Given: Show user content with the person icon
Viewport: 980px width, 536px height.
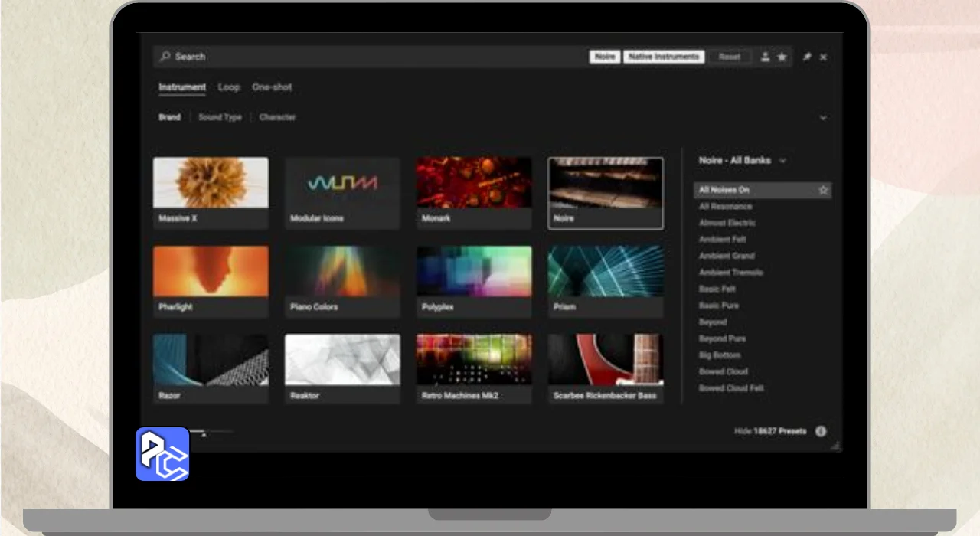Looking at the screenshot, I should [765, 57].
